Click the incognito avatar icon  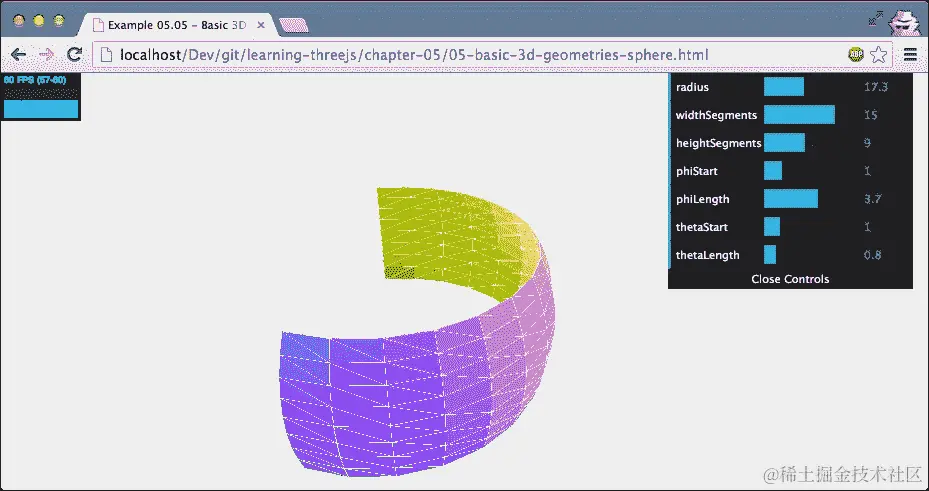tap(904, 23)
